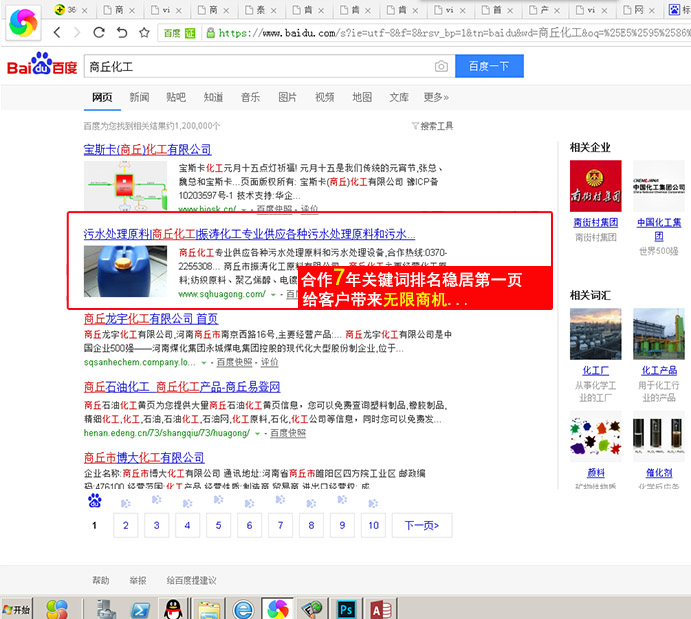Switch to the 贴吧 tab
This screenshot has height=619, width=691.
[x=176, y=97]
